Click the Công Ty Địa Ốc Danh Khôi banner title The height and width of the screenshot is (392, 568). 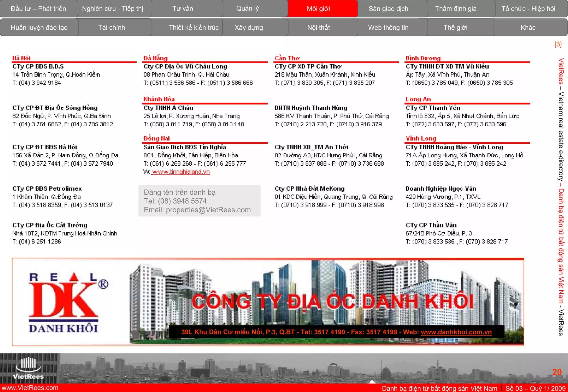[x=333, y=301]
